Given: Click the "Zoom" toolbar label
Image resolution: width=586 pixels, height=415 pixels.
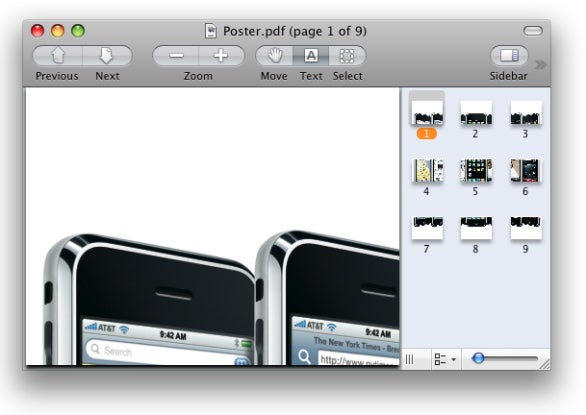Looking at the screenshot, I should point(198,76).
